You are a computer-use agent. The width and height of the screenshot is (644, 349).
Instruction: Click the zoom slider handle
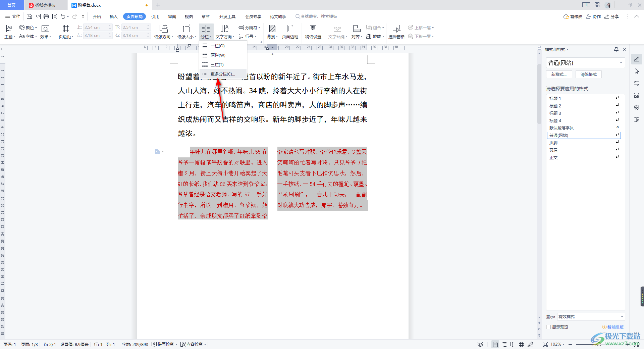pos(599,344)
